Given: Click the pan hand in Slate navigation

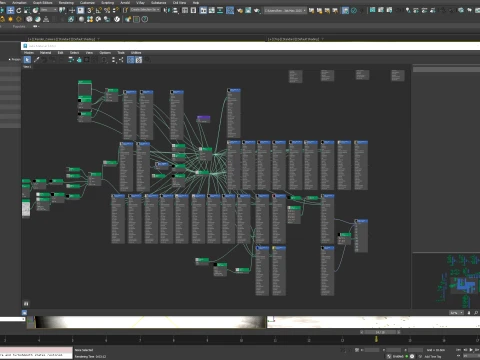Looking at the screenshot, I should [x=469, y=313].
